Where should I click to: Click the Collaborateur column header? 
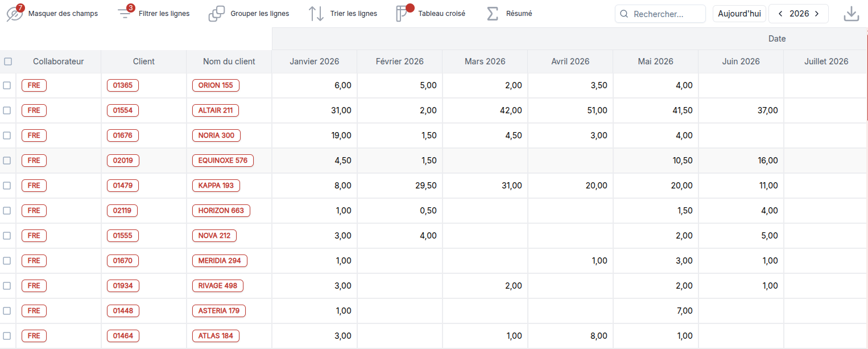(59, 61)
